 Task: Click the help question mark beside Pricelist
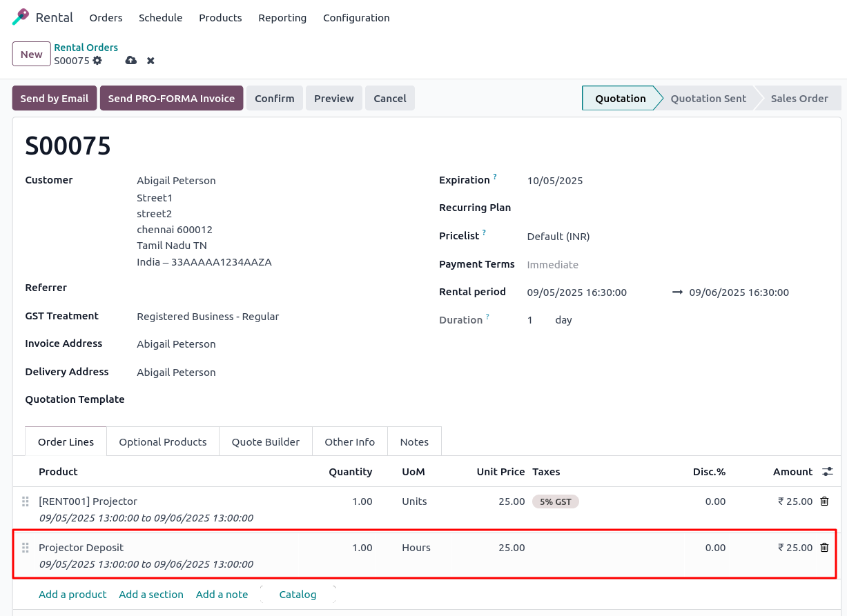tap(484, 233)
